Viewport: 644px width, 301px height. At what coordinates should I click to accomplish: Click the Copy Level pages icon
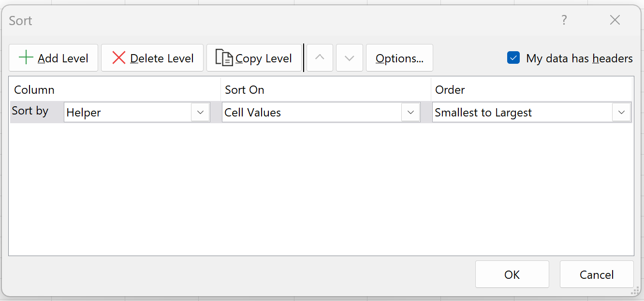coord(224,57)
